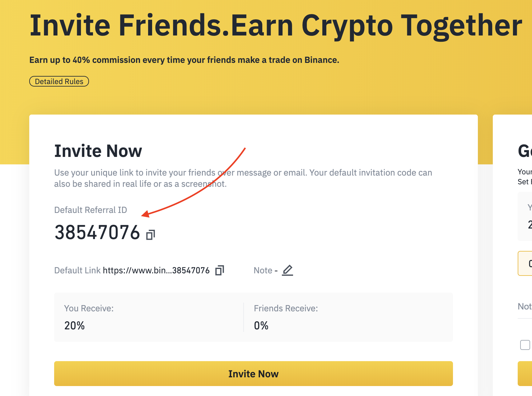This screenshot has height=396, width=532.
Task: Click the "You Receive: 20%" value
Action: (x=74, y=326)
